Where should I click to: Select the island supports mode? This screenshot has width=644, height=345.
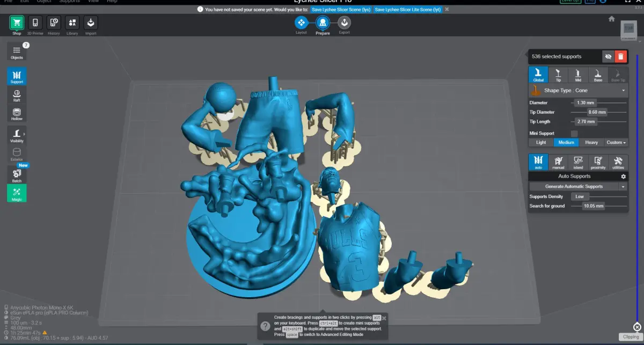pyautogui.click(x=578, y=162)
